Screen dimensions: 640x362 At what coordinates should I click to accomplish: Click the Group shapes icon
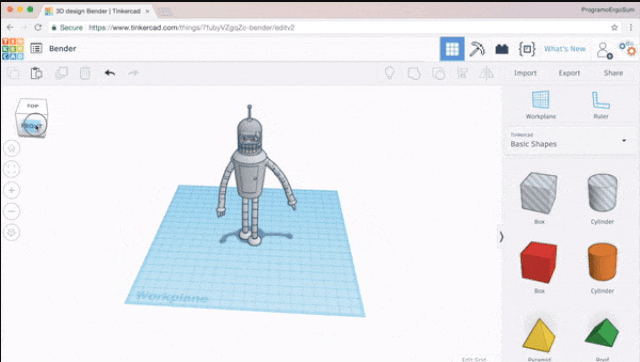tap(414, 73)
